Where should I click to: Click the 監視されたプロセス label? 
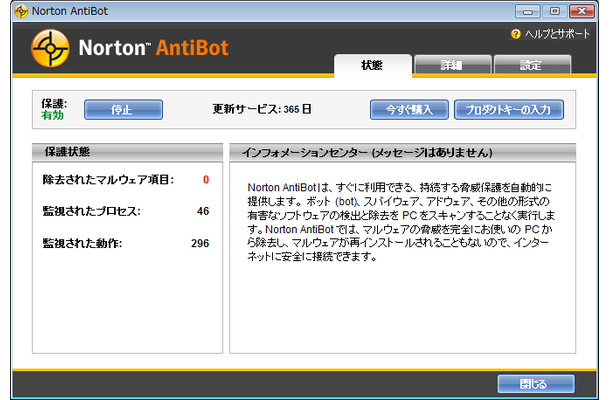click(91, 211)
